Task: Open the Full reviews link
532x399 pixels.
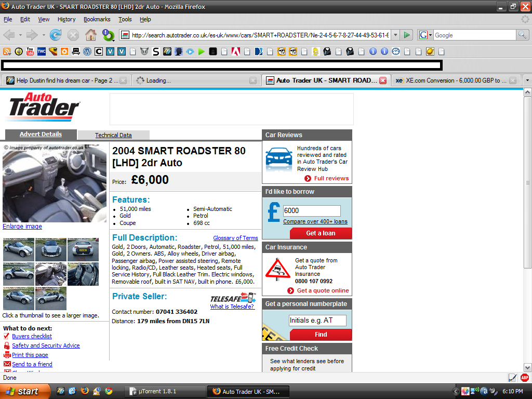Action: coord(331,179)
